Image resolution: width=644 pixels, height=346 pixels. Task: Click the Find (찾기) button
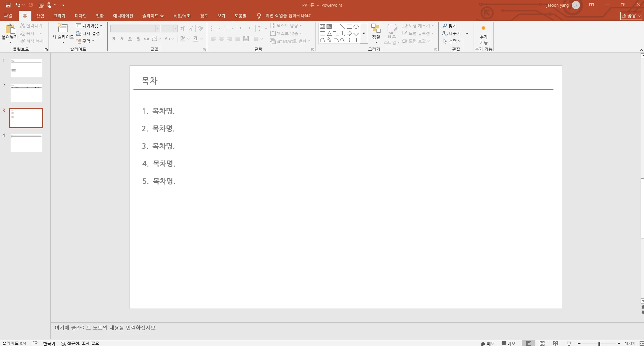(450, 26)
